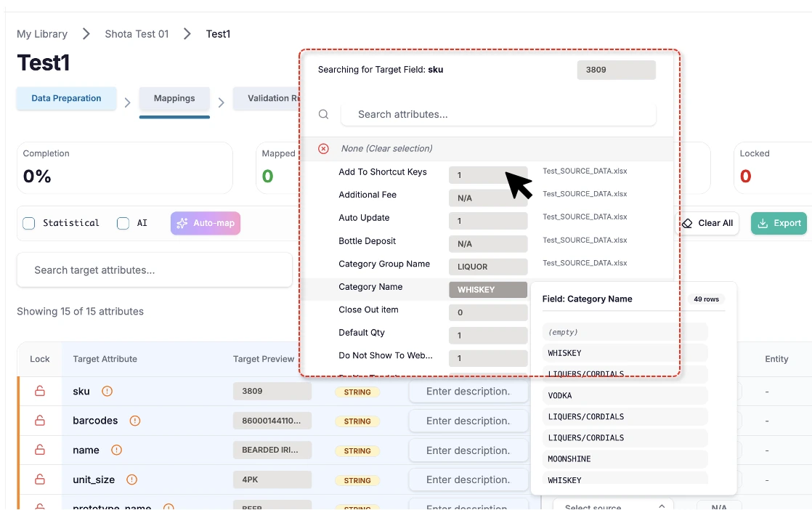812x510 pixels.
Task: Select Additional Fee attribute option
Action: pos(368,195)
